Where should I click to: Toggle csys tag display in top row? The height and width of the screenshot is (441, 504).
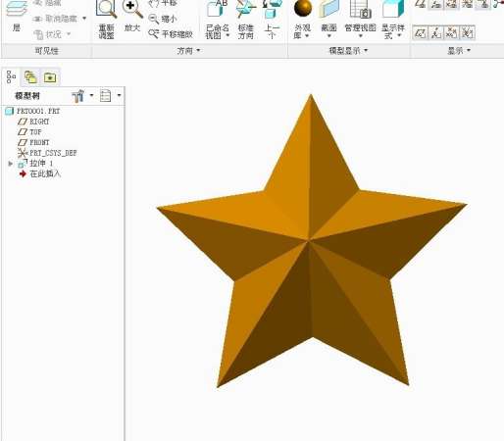pyautogui.click(x=467, y=4)
